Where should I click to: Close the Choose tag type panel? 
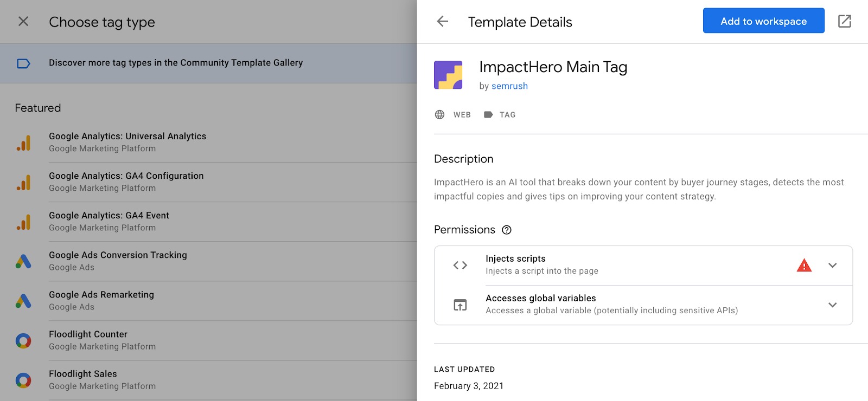pyautogui.click(x=23, y=21)
